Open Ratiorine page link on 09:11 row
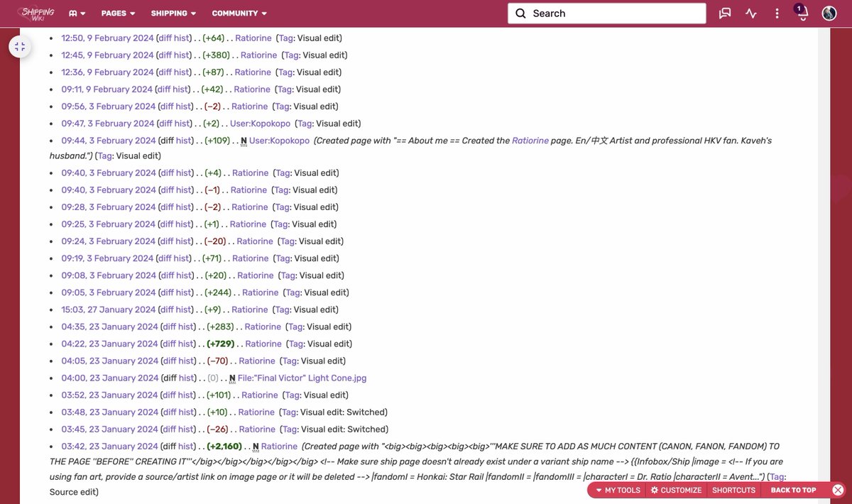The image size is (852, 504). pos(252,89)
